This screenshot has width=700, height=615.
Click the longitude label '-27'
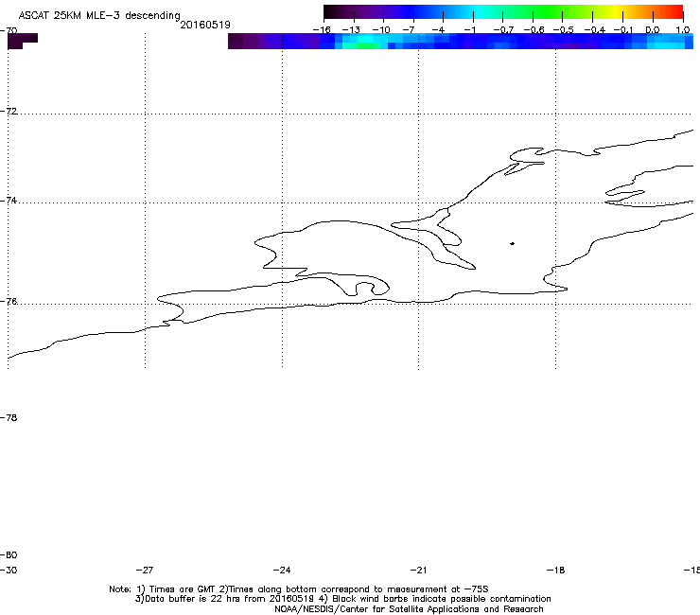click(x=145, y=570)
